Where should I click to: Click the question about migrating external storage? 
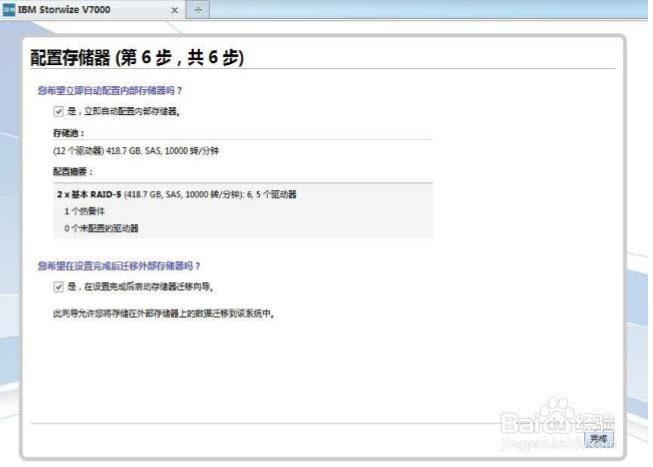tap(119, 266)
